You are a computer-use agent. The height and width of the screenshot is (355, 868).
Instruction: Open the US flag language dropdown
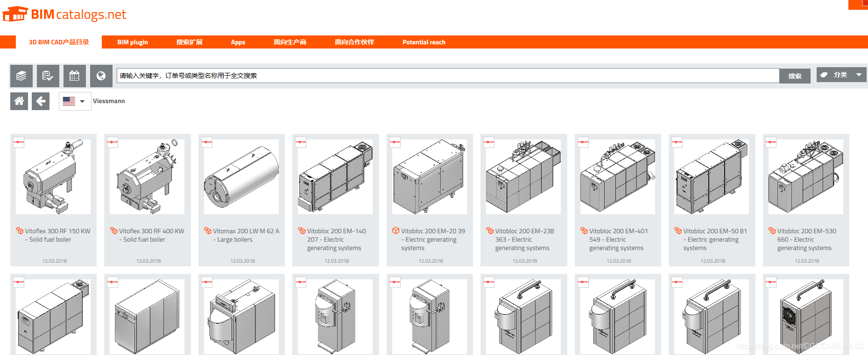[x=75, y=101]
